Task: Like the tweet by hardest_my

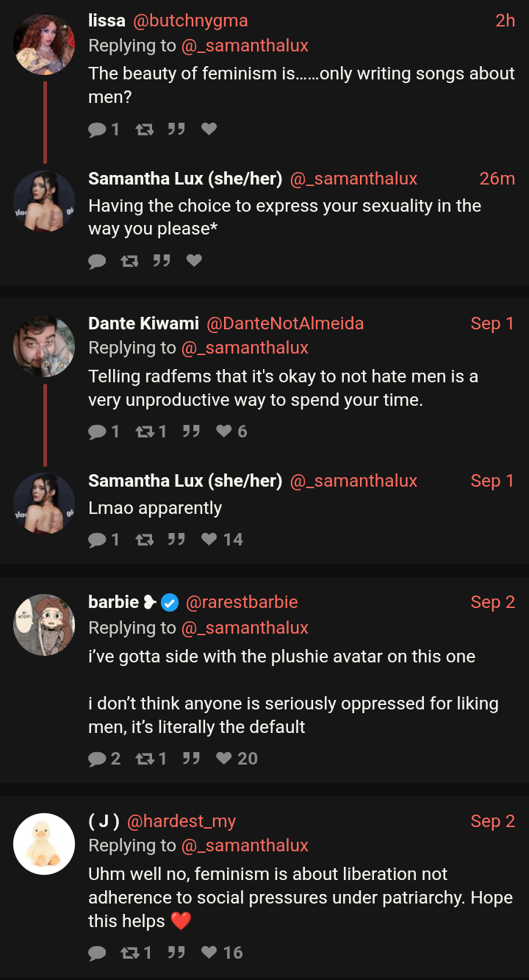Action: [209, 953]
